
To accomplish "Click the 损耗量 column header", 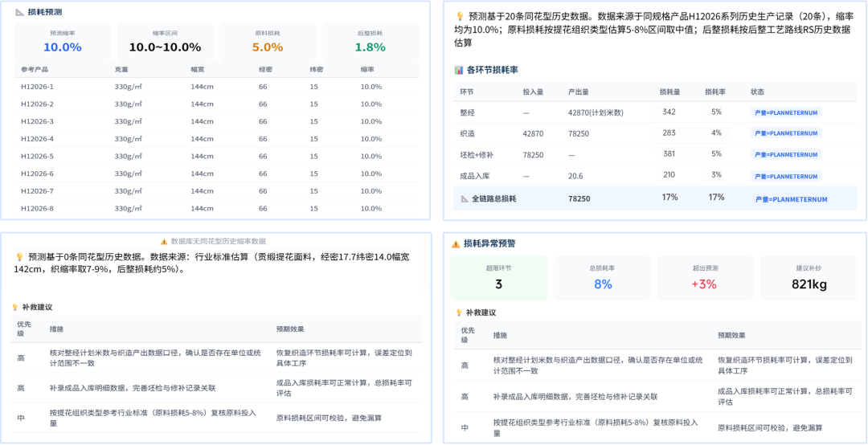I will (669, 92).
